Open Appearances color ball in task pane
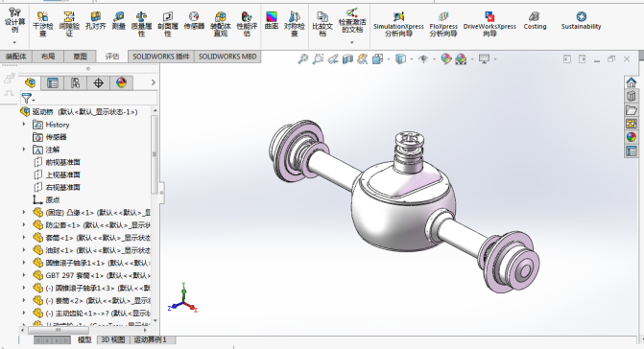This screenshot has height=349, width=644. [632, 137]
